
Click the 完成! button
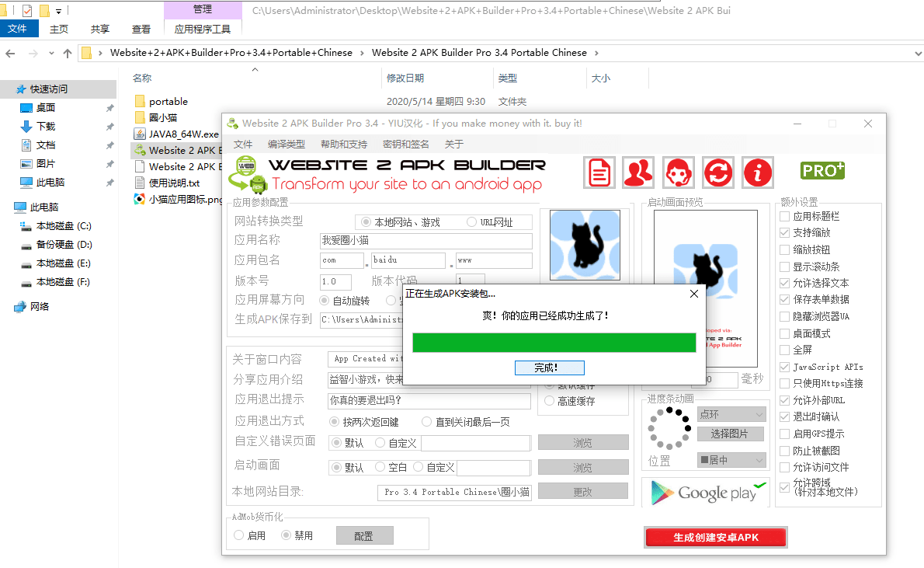(549, 368)
